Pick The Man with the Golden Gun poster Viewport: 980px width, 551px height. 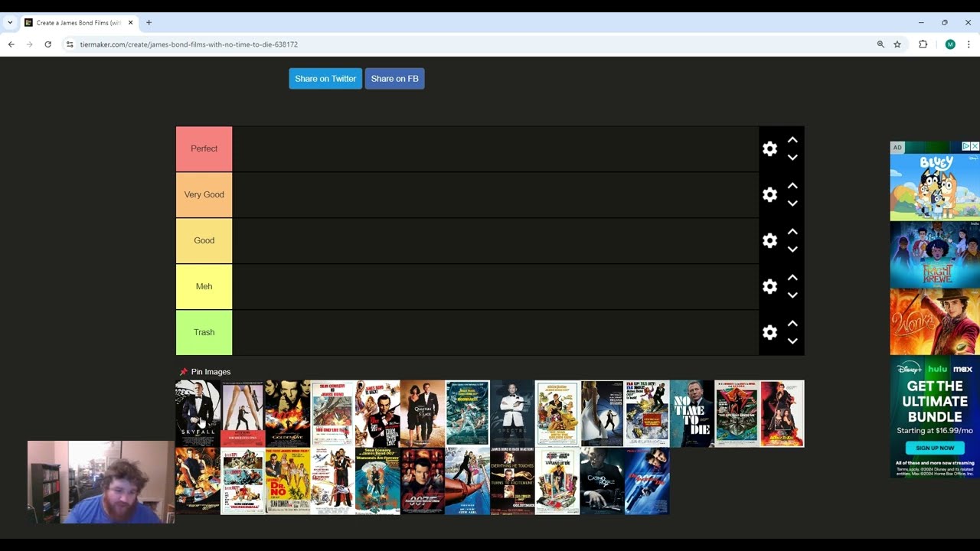557,413
